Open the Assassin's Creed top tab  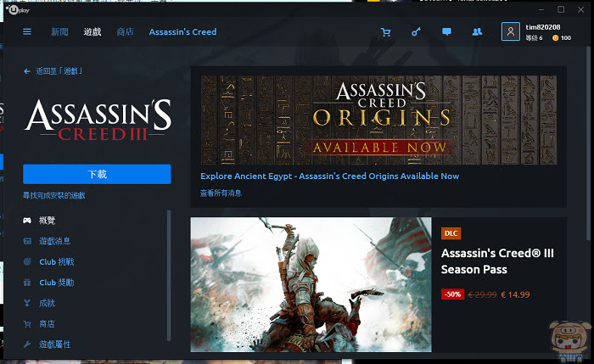[x=182, y=31]
